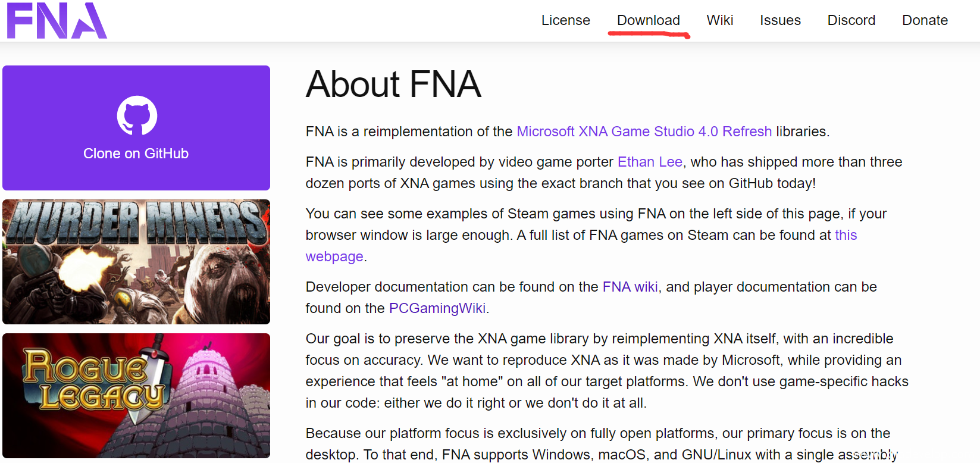Click the Ethan Lee link
Screen dimensions: 980x463
click(650, 162)
